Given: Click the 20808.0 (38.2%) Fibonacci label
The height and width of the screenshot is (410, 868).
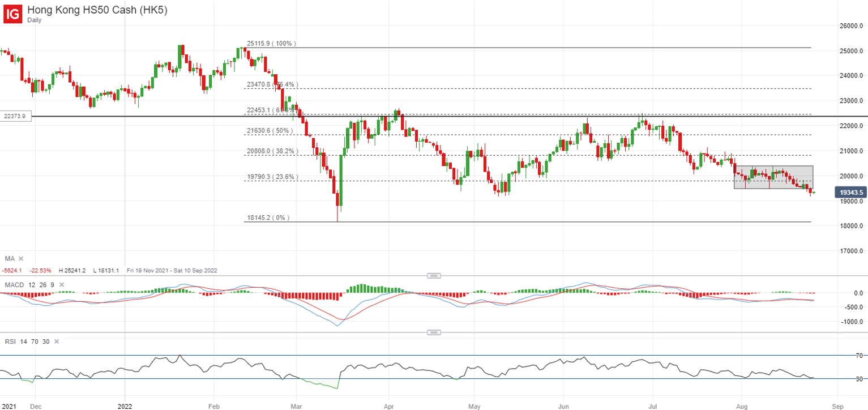Looking at the screenshot, I should (272, 151).
